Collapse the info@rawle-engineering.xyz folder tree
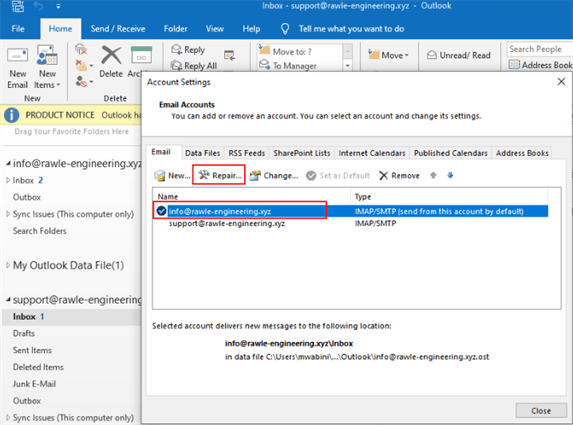The height and width of the screenshot is (425, 573). tap(8, 164)
